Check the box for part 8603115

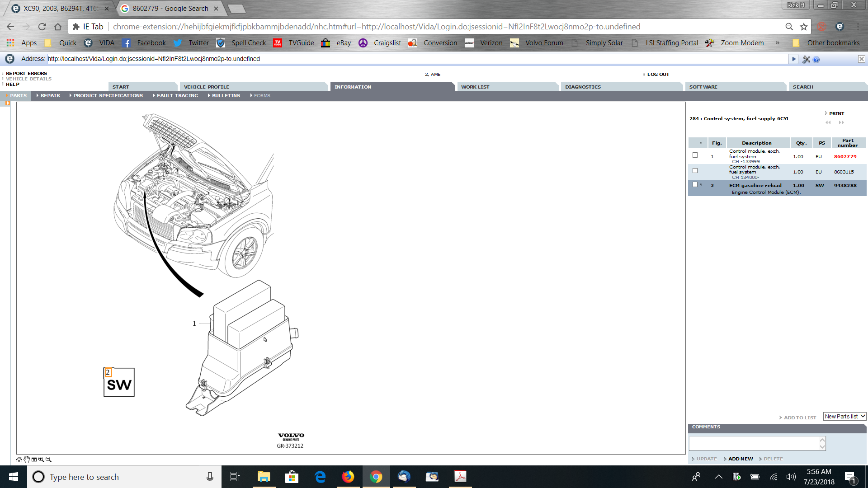coord(695,171)
